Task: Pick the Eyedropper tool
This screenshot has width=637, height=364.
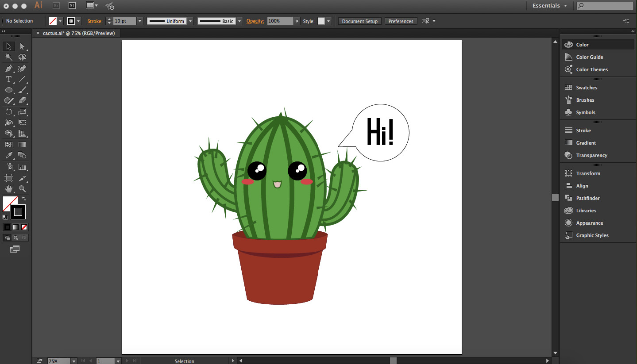Action: pos(8,155)
